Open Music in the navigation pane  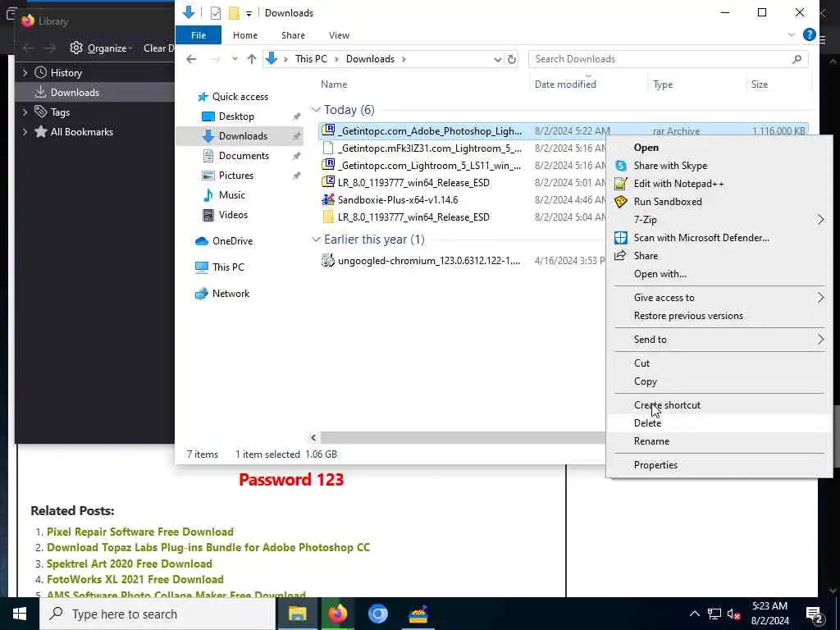232,195
